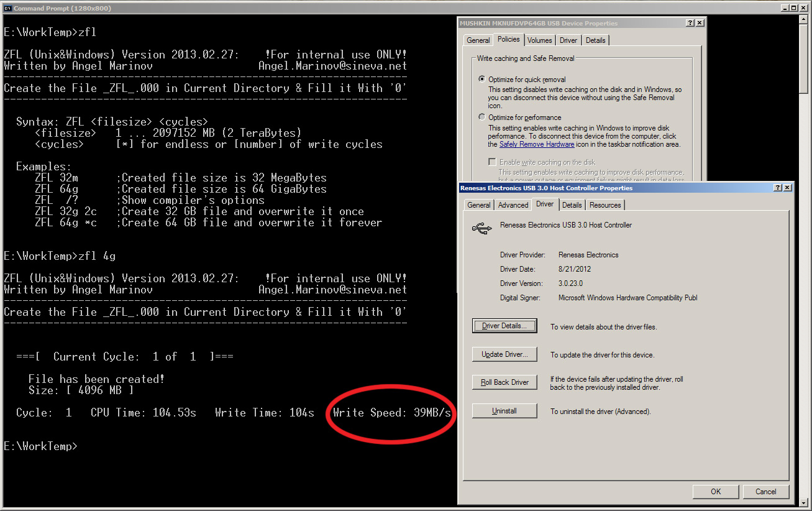The image size is (812, 511).
Task: Confirm the dialog with OK
Action: click(x=716, y=491)
